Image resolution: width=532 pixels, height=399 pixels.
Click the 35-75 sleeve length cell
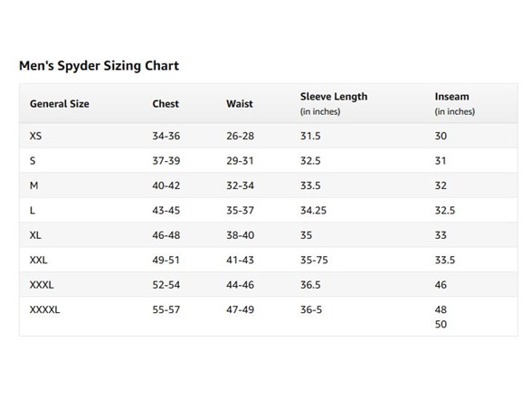314,260
